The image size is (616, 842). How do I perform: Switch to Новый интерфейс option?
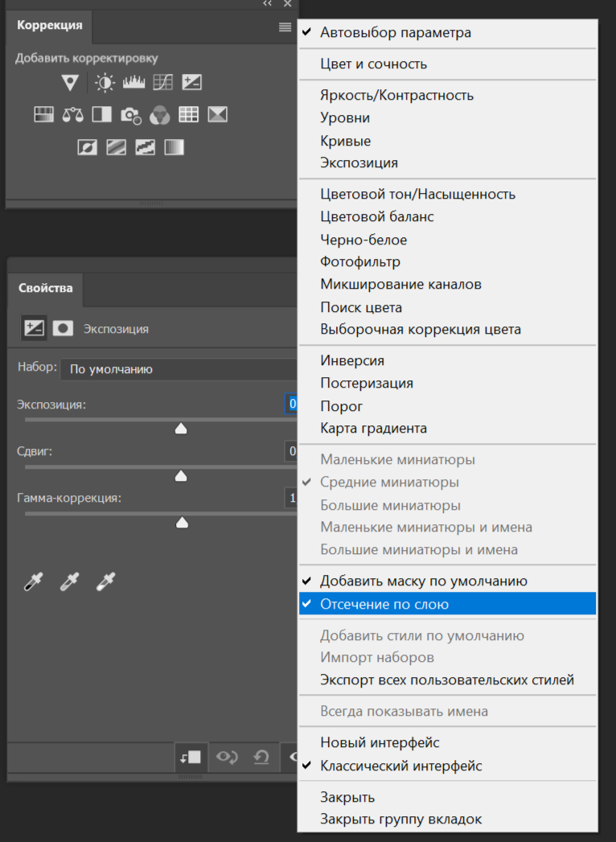[x=447, y=742]
